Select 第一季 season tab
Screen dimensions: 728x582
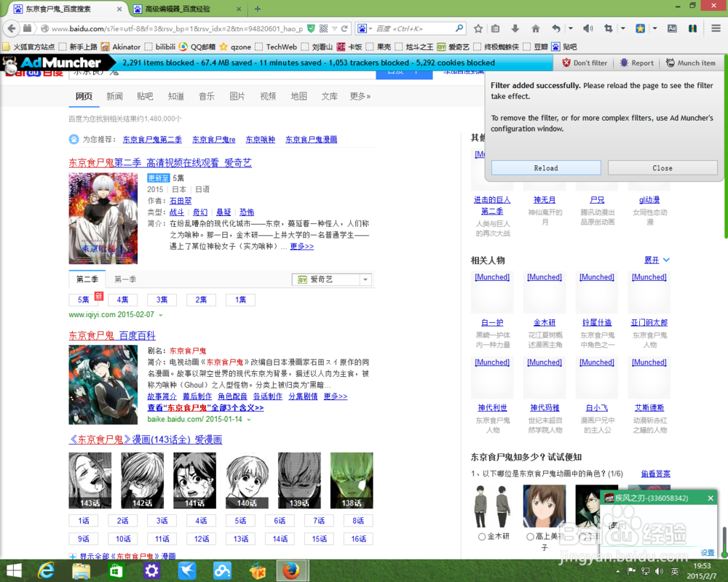[125, 279]
